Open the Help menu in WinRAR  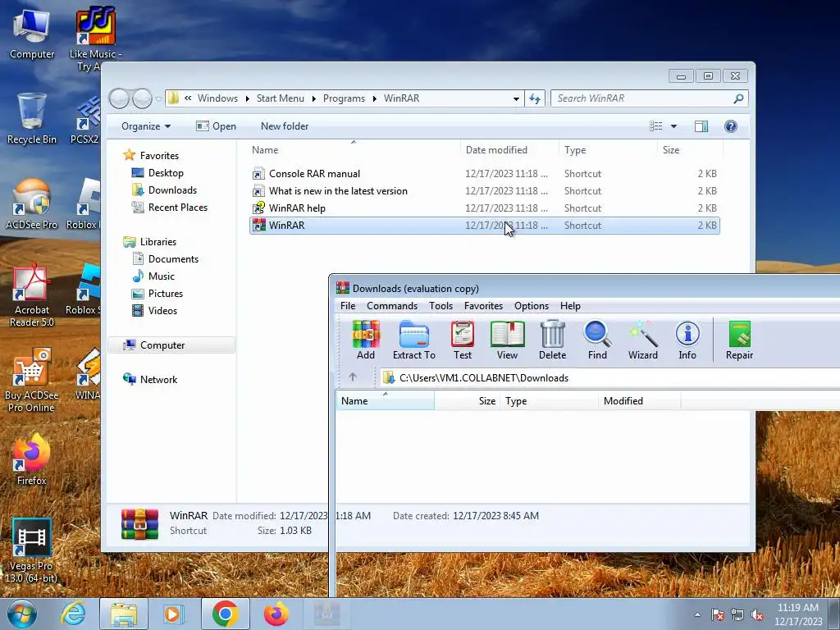click(570, 306)
